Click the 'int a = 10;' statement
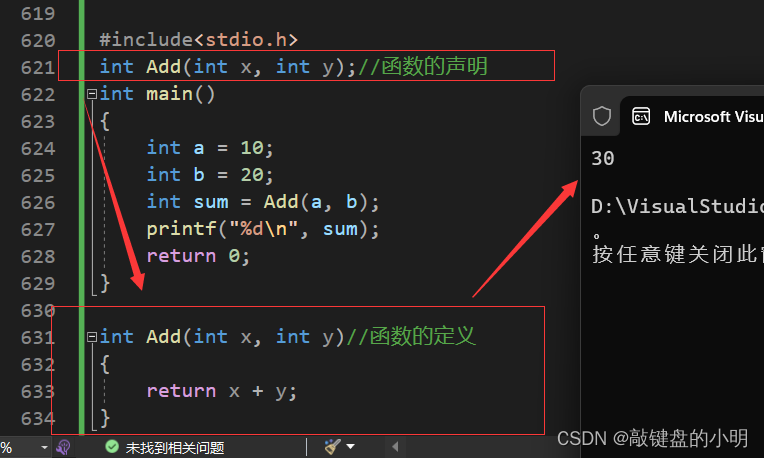This screenshot has width=764, height=458. coord(210,148)
